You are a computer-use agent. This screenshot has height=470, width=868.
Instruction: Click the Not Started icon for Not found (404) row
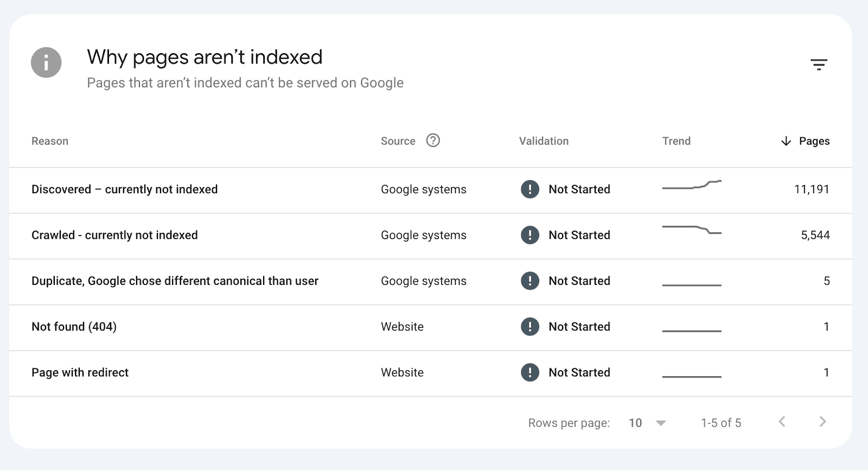click(x=530, y=327)
